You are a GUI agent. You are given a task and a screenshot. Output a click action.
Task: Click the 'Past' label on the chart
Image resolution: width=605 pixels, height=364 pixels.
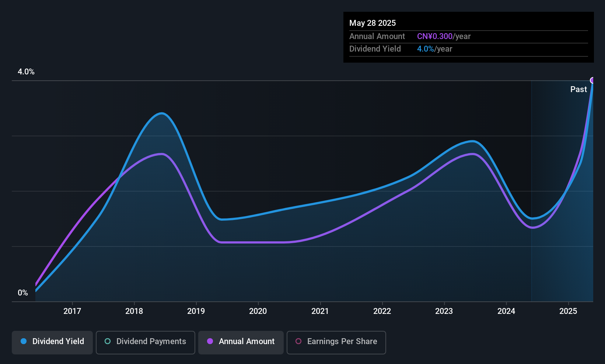[578, 90]
